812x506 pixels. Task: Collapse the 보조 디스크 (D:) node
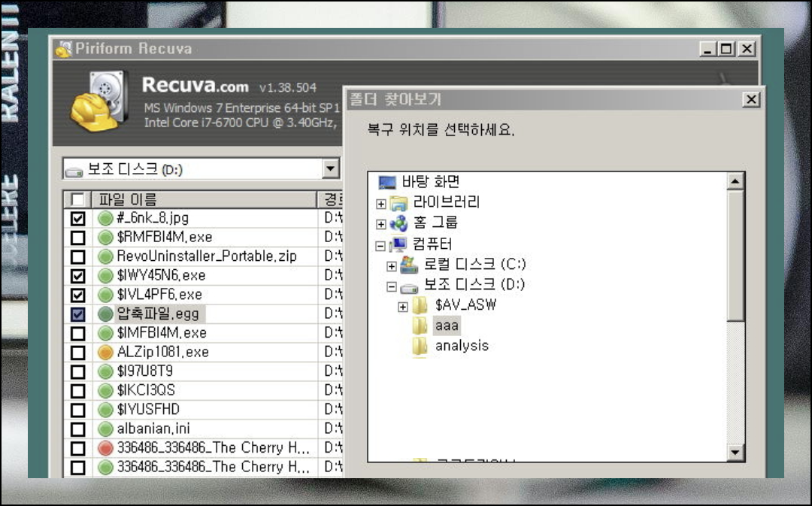(392, 286)
